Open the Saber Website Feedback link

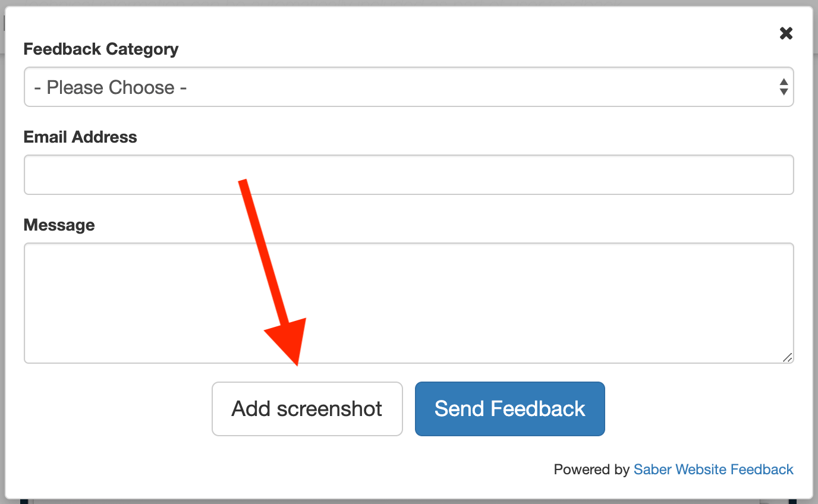(x=713, y=469)
